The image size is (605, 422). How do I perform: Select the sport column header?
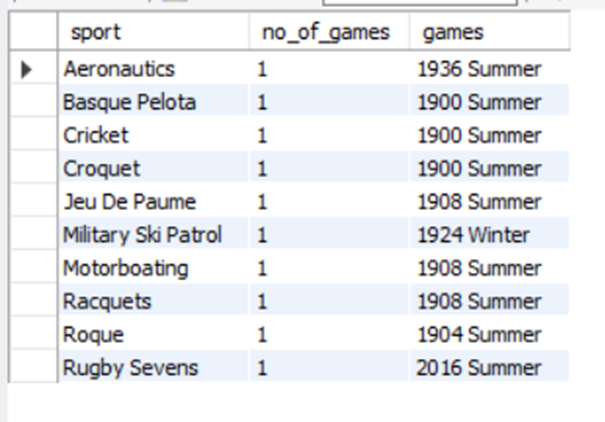pos(153,31)
